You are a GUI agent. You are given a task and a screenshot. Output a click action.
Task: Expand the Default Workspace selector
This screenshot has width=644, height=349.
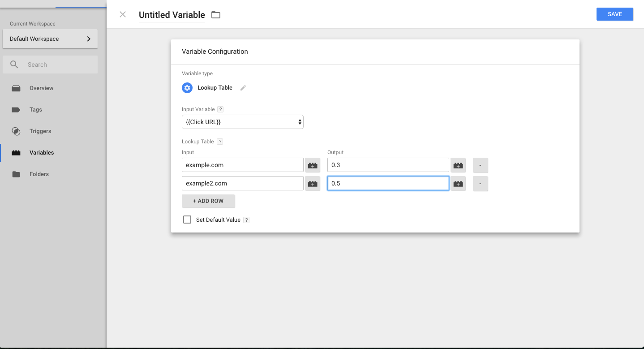pos(50,39)
